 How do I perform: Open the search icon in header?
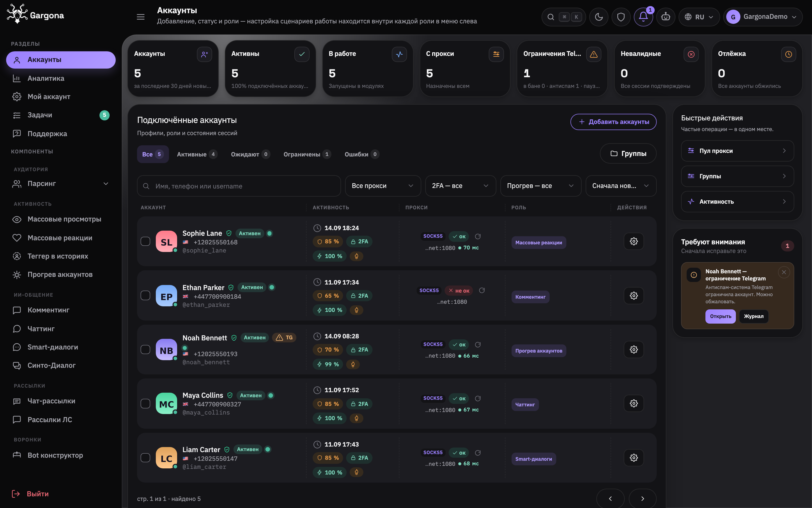click(551, 17)
